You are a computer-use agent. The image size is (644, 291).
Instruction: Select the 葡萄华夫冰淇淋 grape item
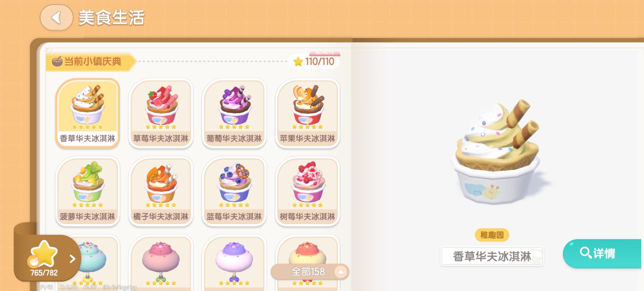pyautogui.click(x=234, y=113)
